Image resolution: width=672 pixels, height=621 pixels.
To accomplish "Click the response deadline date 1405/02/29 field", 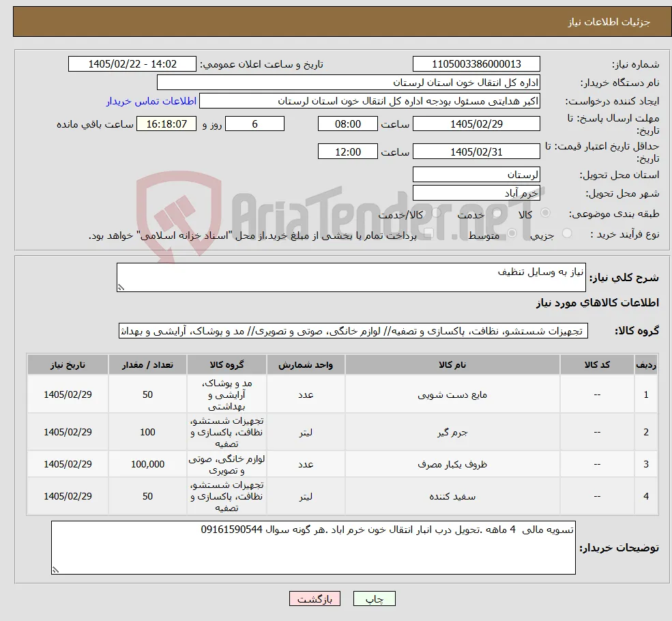I will pos(476,124).
